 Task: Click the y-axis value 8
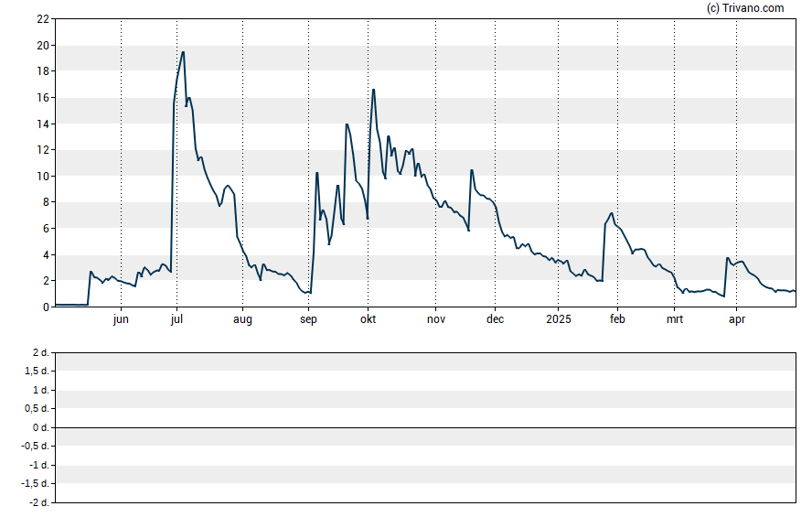(x=46, y=202)
